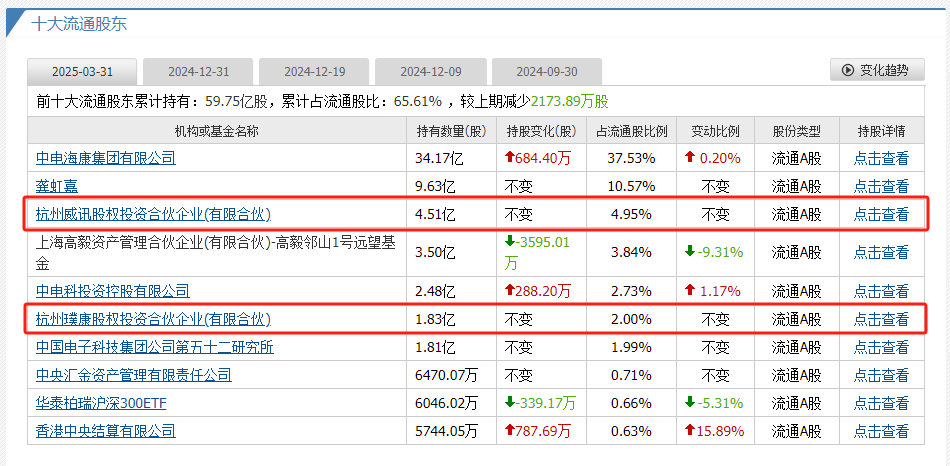Image resolution: width=950 pixels, height=466 pixels.
Task: Click the 2.00% ratio cell
Action: (x=631, y=319)
